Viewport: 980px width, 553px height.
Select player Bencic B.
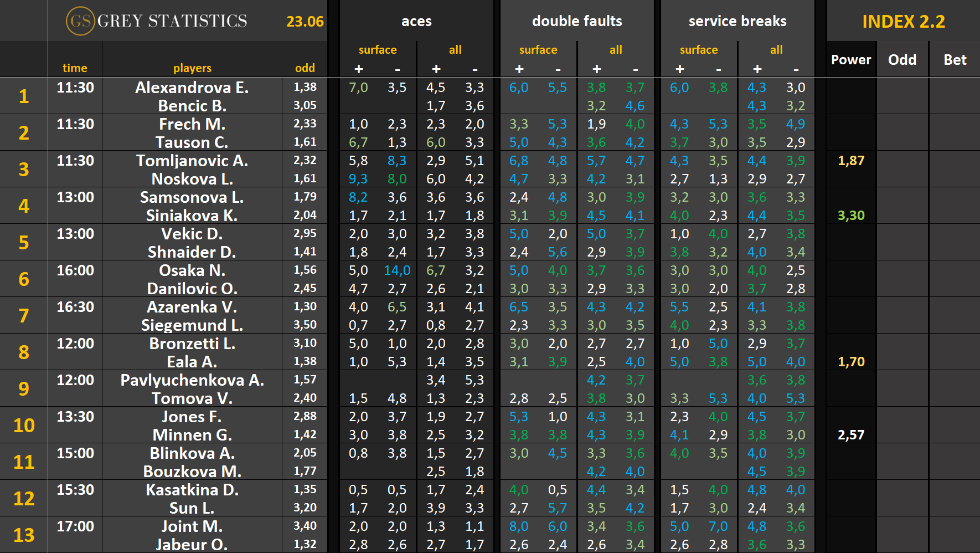click(x=192, y=106)
